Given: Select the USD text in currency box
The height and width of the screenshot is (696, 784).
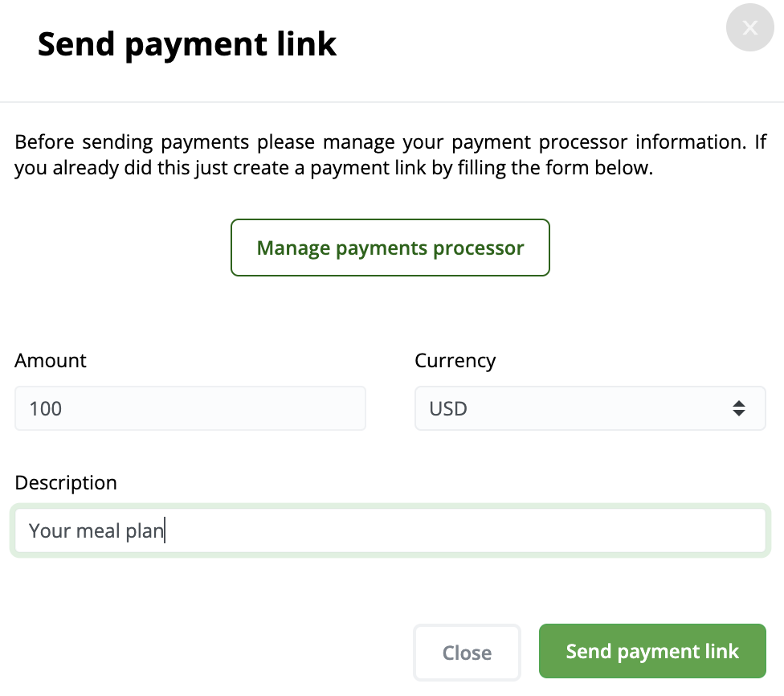Looking at the screenshot, I should pos(448,409).
